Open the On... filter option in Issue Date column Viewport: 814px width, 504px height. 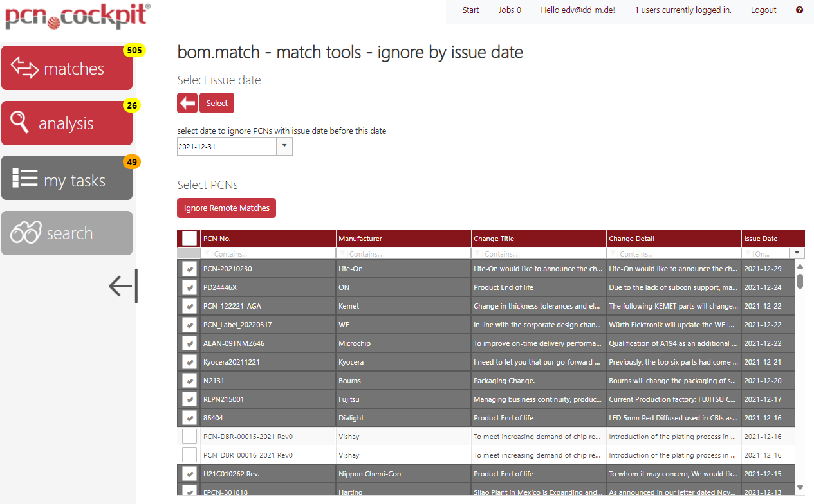pos(766,253)
